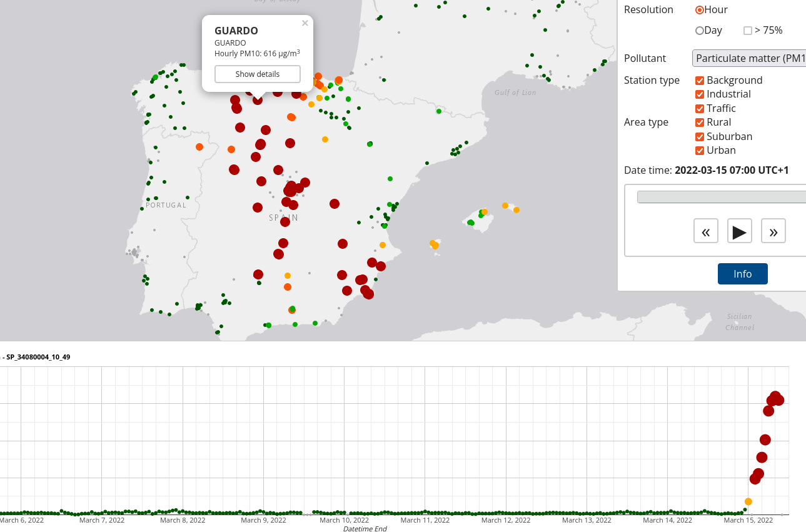This screenshot has height=532, width=806.
Task: Disable the Suburban area type
Action: 700,136
